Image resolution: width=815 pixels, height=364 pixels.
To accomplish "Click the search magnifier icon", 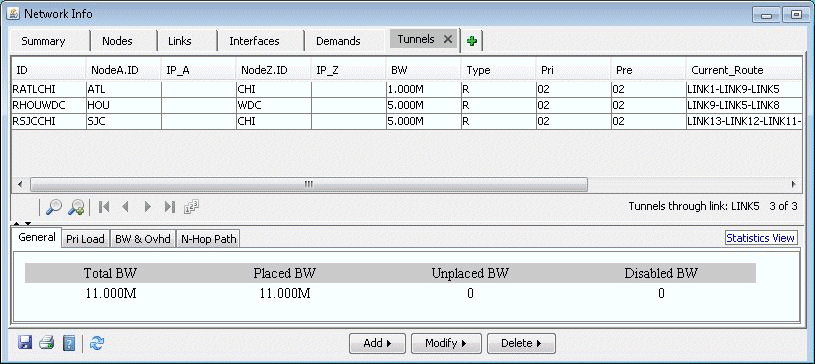I will pyautogui.click(x=54, y=207).
